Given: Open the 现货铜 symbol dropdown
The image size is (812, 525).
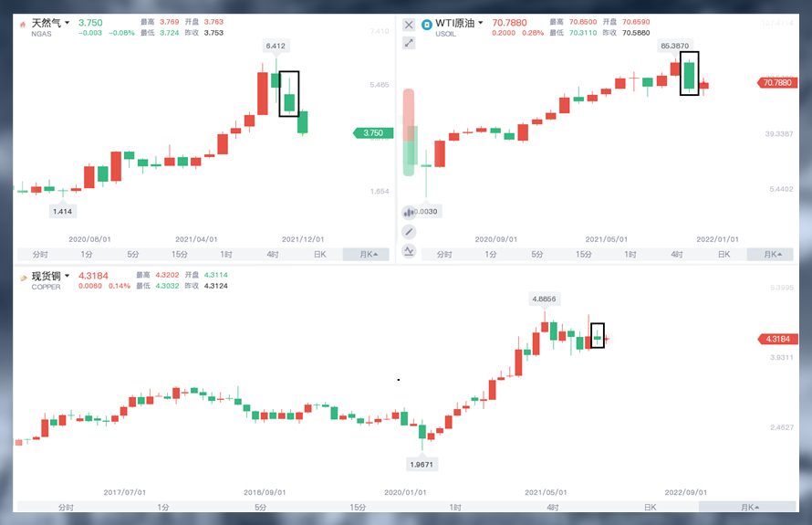Looking at the screenshot, I should 67,276.
